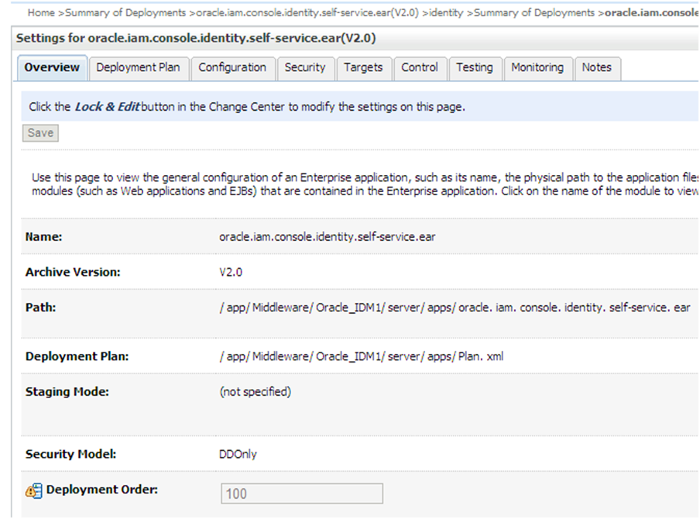The width and height of the screenshot is (700, 519).
Task: Click the Security Model label
Action: (71, 454)
